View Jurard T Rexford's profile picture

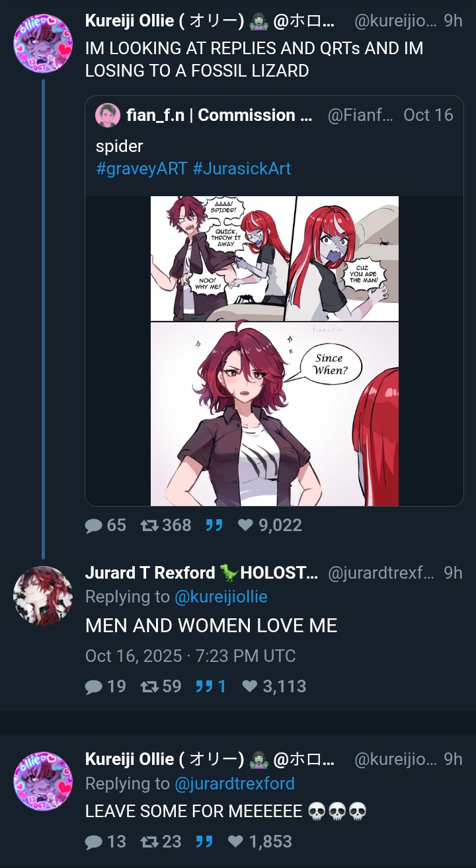pos(42,595)
